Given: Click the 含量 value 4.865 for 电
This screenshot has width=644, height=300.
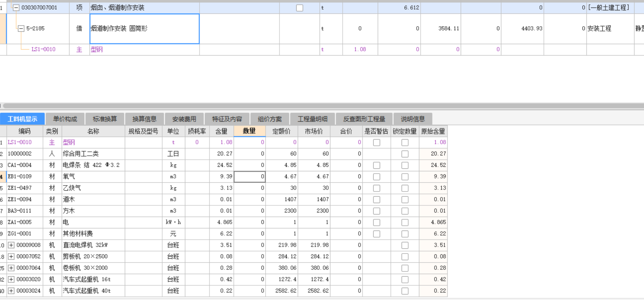Looking at the screenshot, I should [221, 222].
